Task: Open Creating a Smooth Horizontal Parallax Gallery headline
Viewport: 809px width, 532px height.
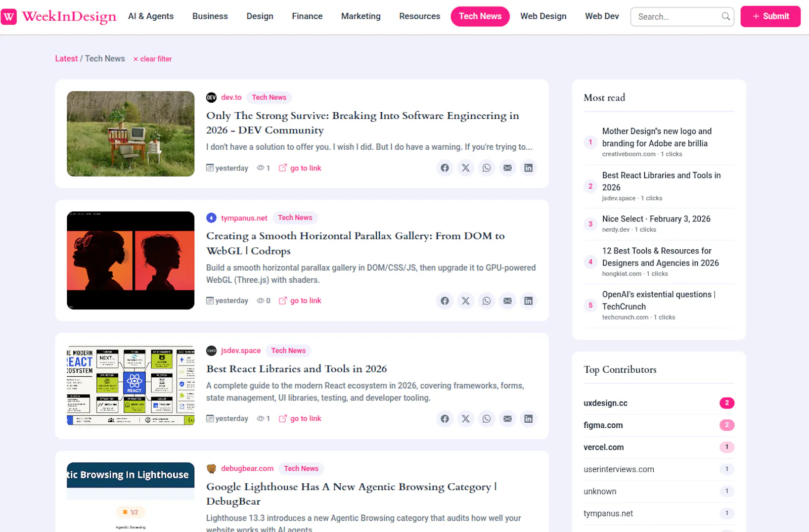Action: click(355, 243)
